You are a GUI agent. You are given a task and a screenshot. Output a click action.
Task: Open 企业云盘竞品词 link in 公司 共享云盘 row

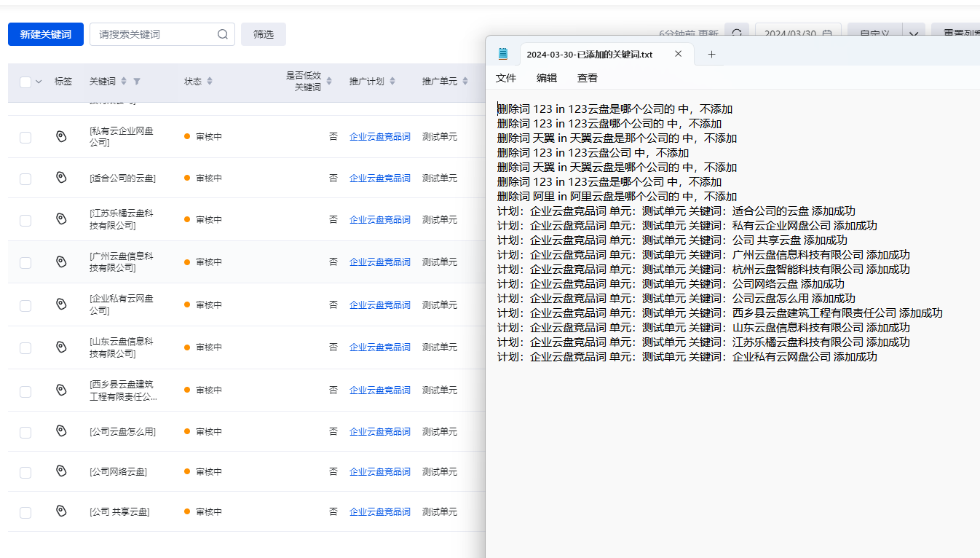(380, 511)
